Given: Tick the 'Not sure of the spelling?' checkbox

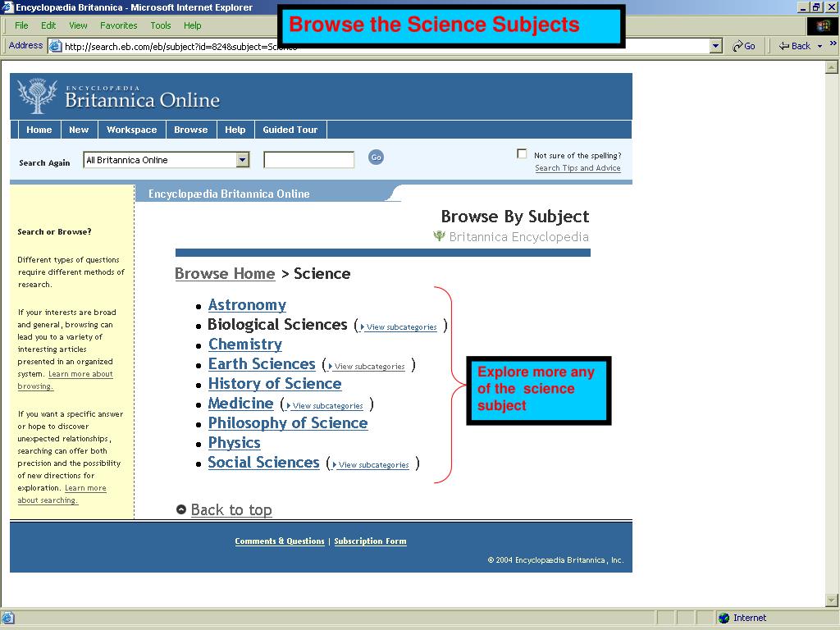Looking at the screenshot, I should click(522, 153).
